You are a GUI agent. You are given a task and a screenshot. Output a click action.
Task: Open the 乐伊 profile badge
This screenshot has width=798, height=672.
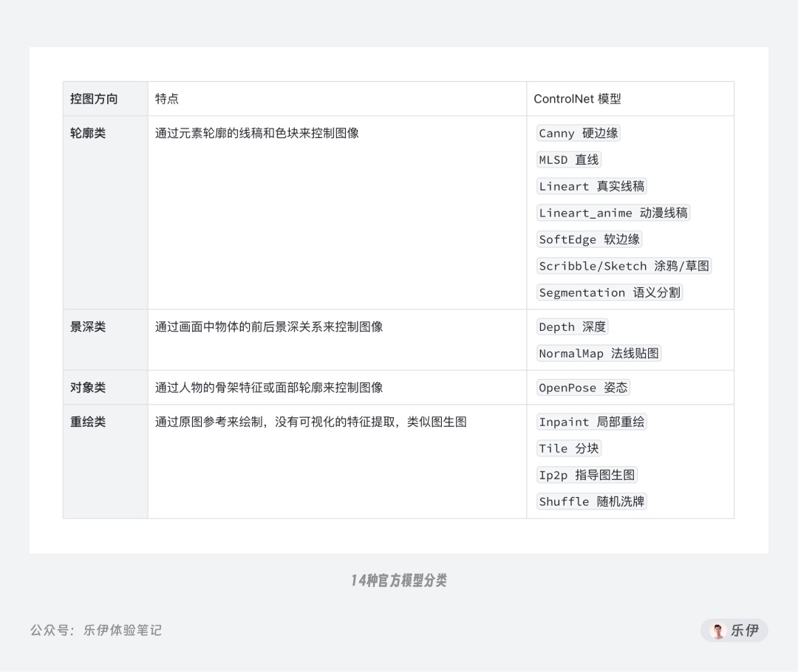[734, 630]
